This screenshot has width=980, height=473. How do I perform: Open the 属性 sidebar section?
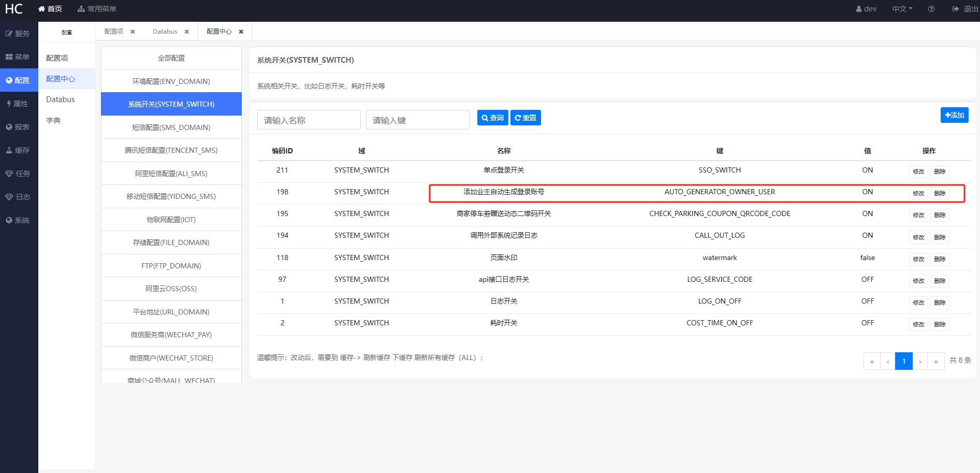(19, 104)
